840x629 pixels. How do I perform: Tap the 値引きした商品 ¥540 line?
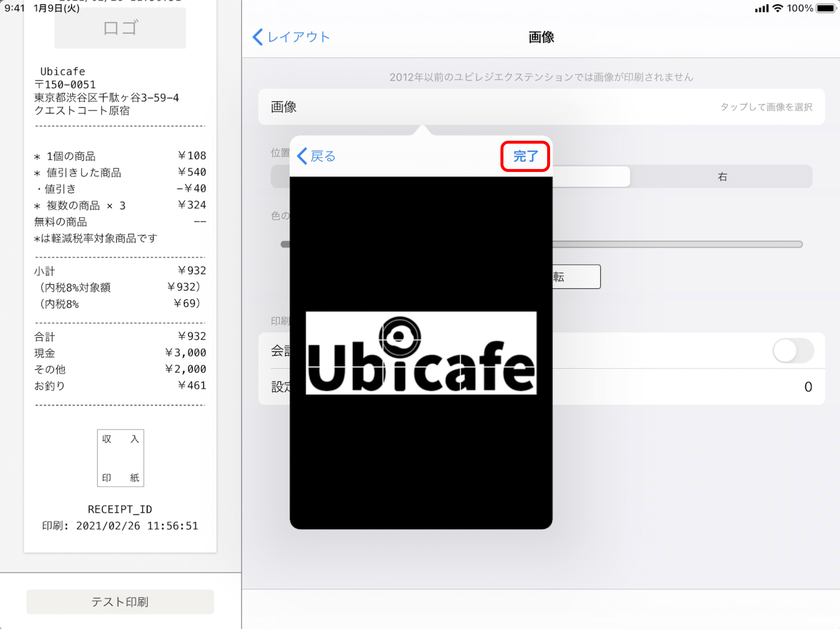(120, 172)
